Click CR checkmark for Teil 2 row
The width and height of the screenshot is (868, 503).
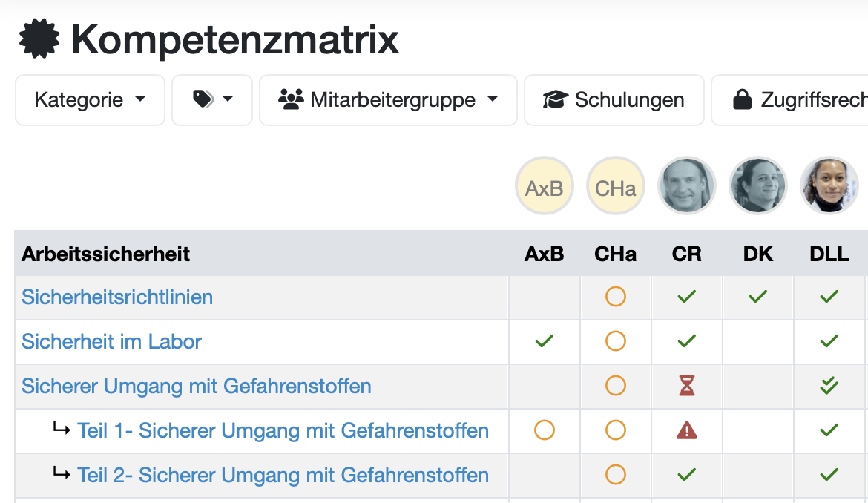click(687, 475)
